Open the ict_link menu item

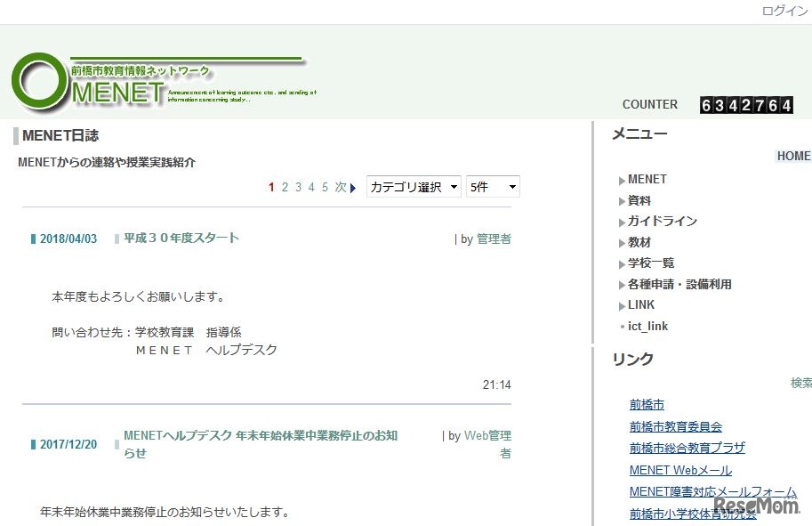click(x=650, y=326)
